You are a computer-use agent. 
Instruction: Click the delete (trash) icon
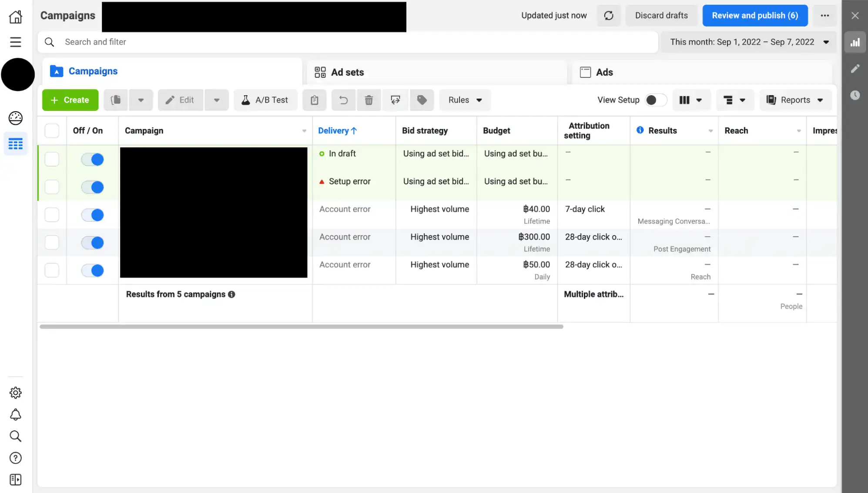point(369,100)
